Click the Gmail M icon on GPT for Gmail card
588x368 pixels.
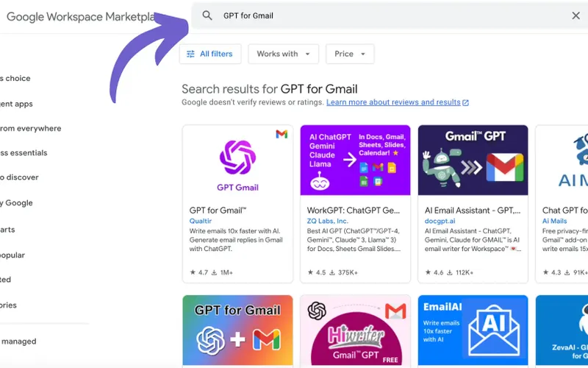(282, 134)
